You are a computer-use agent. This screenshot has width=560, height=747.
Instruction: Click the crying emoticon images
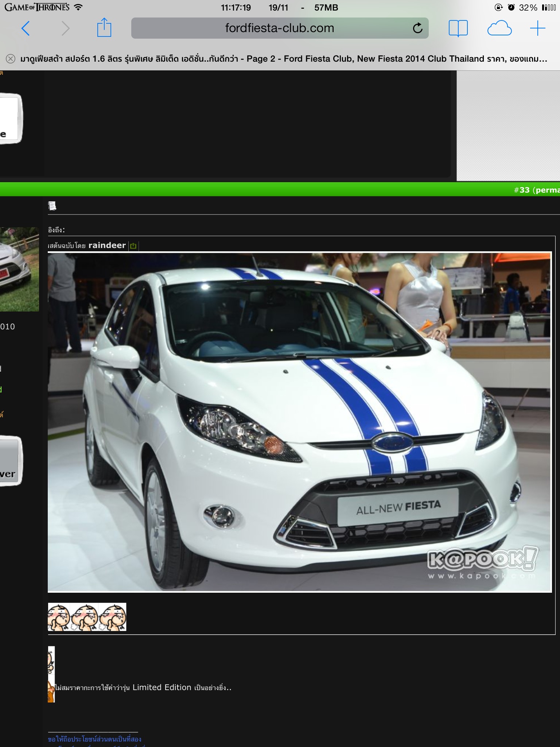[87, 617]
